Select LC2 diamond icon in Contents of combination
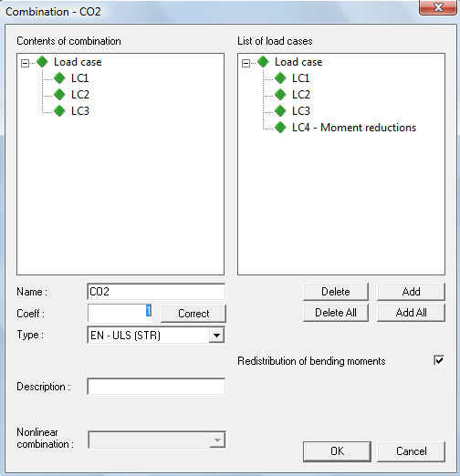The height and width of the screenshot is (476, 460). click(59, 95)
